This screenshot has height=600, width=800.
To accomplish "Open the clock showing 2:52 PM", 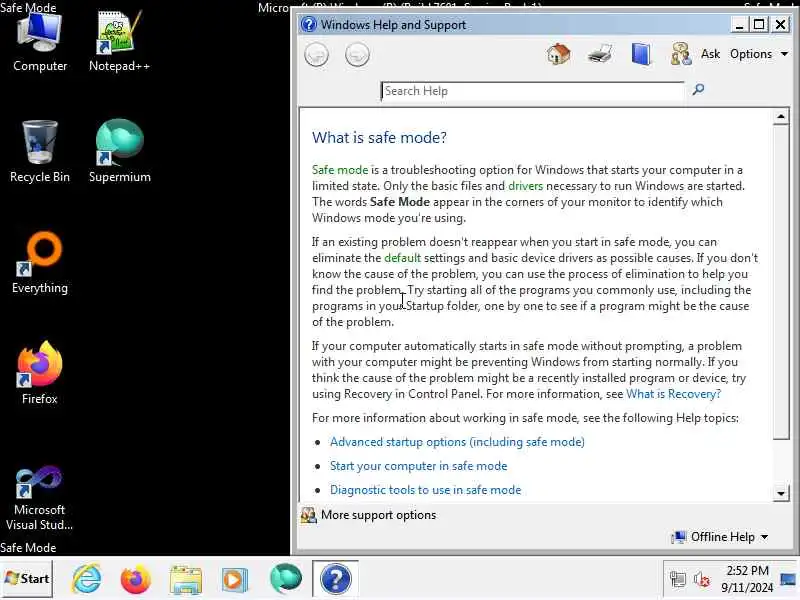I will click(x=747, y=579).
